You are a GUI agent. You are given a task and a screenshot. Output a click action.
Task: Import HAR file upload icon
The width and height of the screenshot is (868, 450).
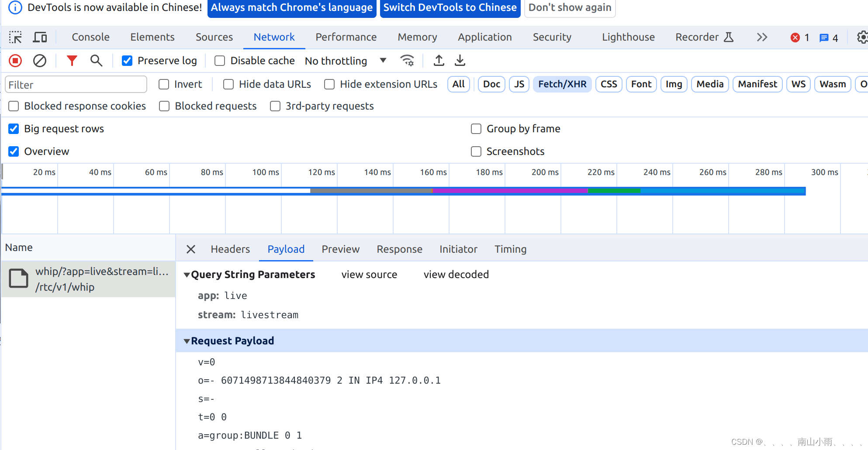[439, 61]
